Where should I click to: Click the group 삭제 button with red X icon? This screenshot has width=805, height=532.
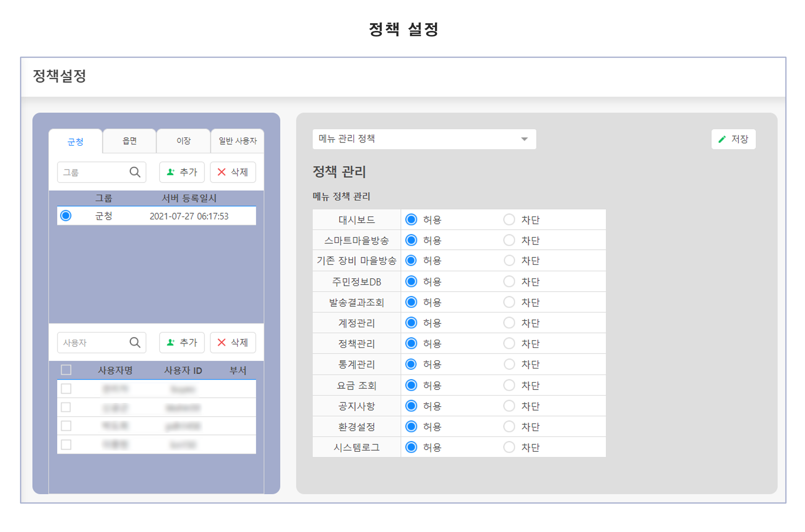(233, 172)
